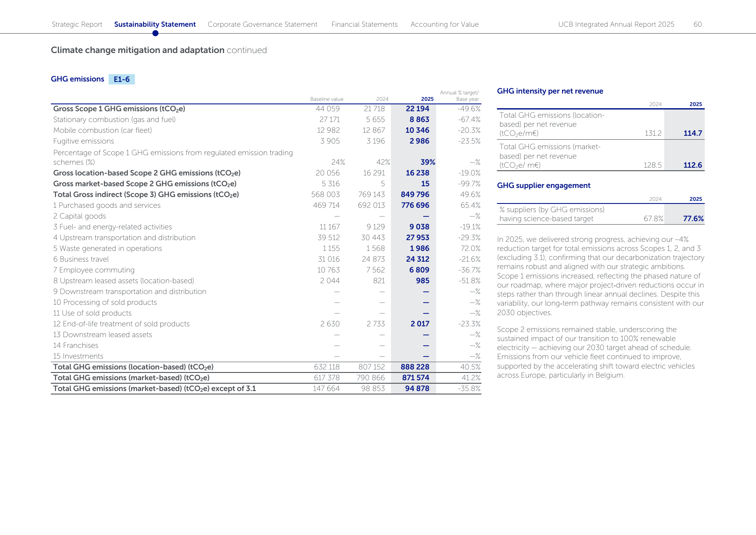
Task: Click Mobile combustion 2025 value 10 346
Action: tap(418, 130)
